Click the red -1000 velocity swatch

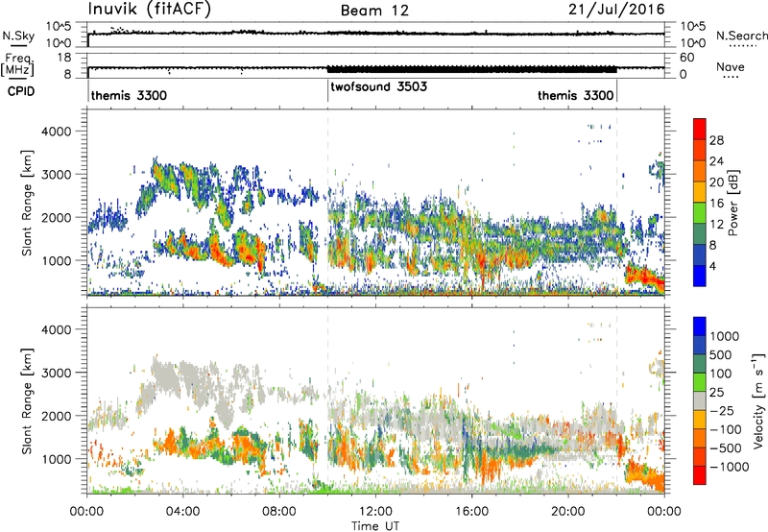click(700, 475)
